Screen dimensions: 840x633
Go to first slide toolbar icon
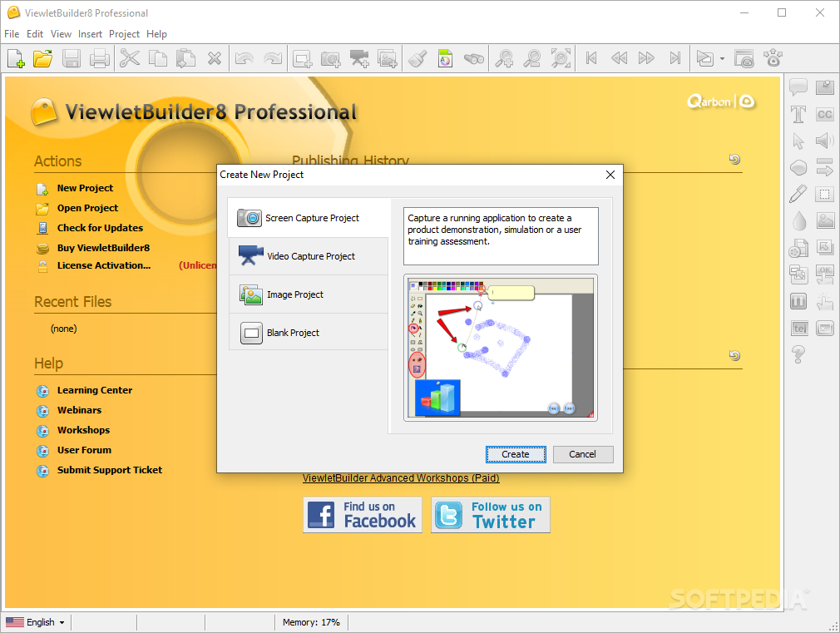click(590, 58)
